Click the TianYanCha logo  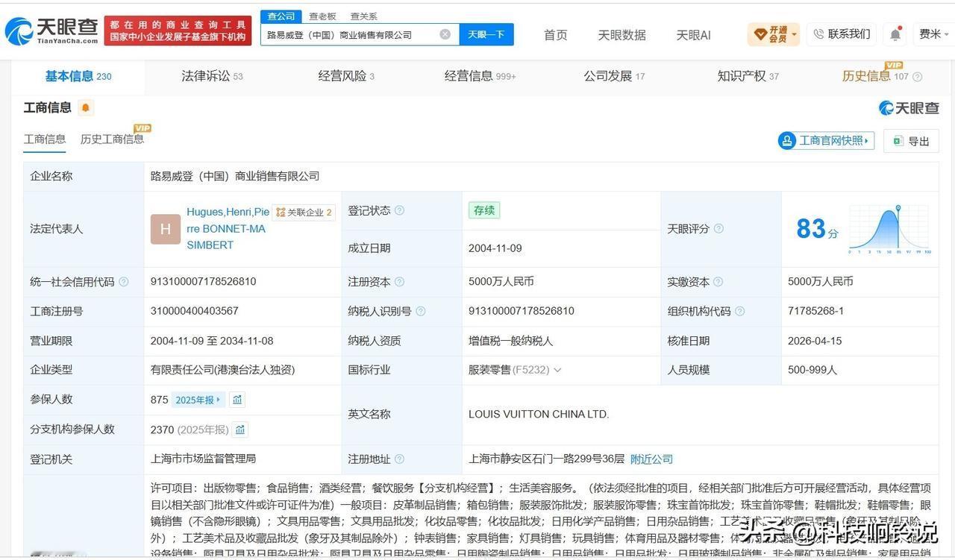pos(51,31)
